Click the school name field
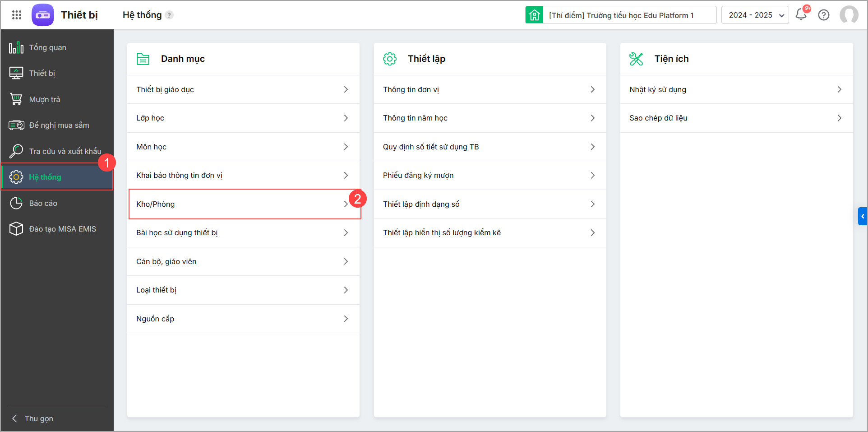 click(x=629, y=15)
